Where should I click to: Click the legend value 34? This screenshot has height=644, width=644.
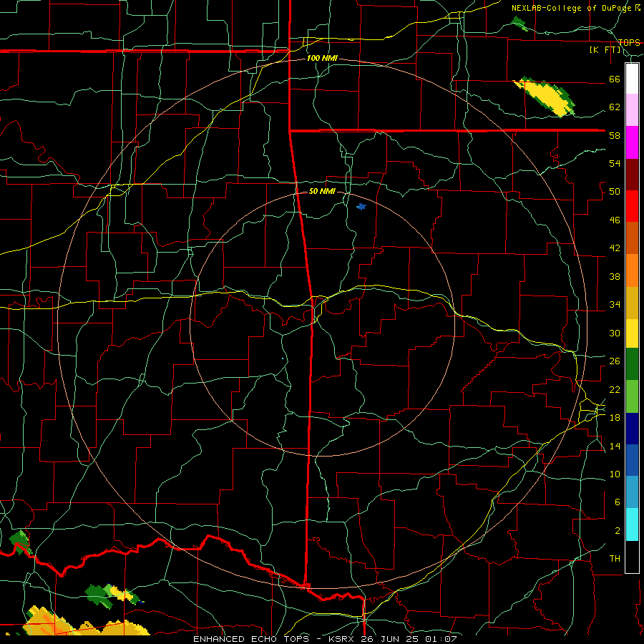[x=615, y=305]
